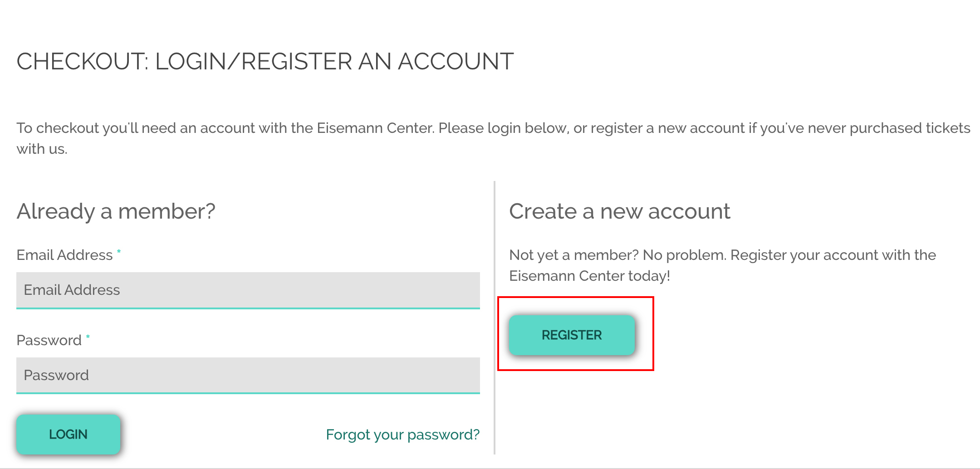Click the Email Address input field
Viewport: 980px width, 469px height.
click(x=248, y=290)
